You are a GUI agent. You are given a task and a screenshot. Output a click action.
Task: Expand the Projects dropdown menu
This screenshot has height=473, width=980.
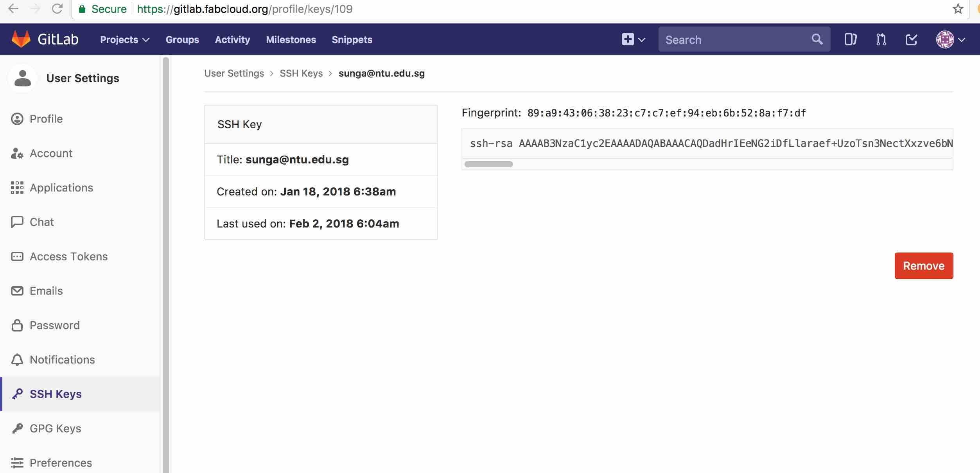coord(124,39)
